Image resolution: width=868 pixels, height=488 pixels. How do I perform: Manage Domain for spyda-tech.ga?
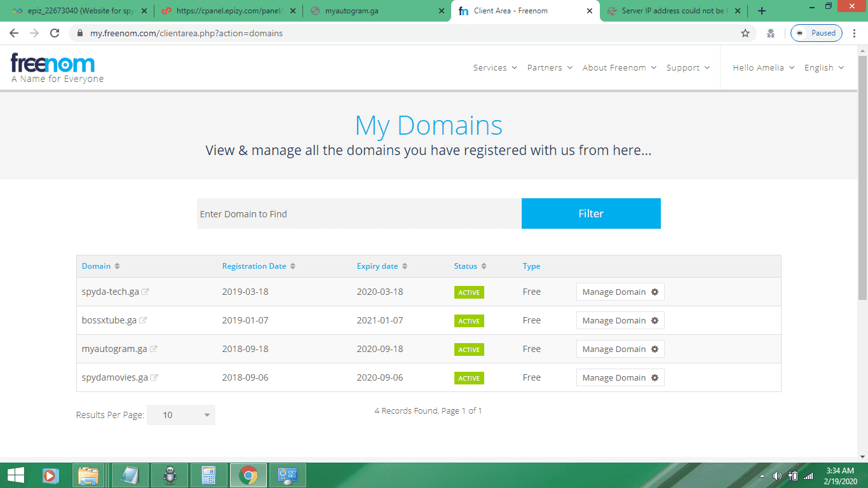pyautogui.click(x=620, y=292)
